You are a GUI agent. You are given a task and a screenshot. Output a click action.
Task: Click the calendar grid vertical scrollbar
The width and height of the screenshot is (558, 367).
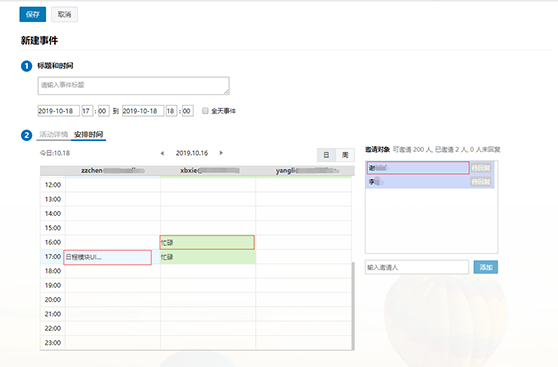pos(353,306)
